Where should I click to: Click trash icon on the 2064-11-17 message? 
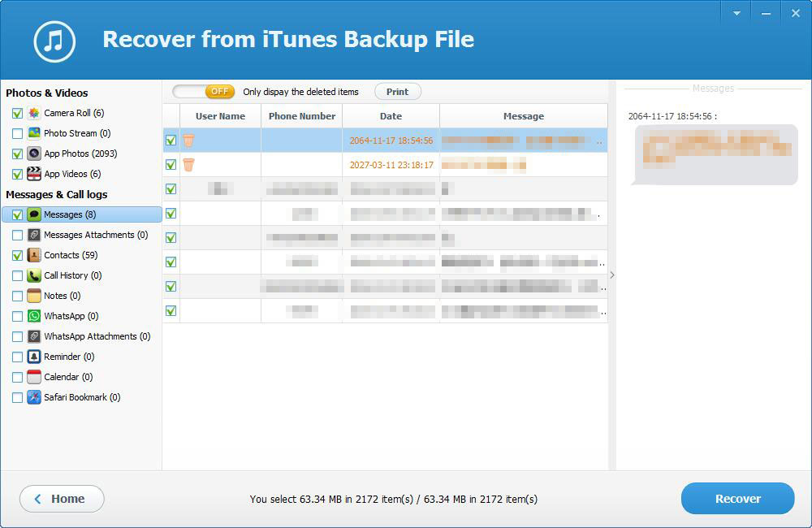coord(188,141)
